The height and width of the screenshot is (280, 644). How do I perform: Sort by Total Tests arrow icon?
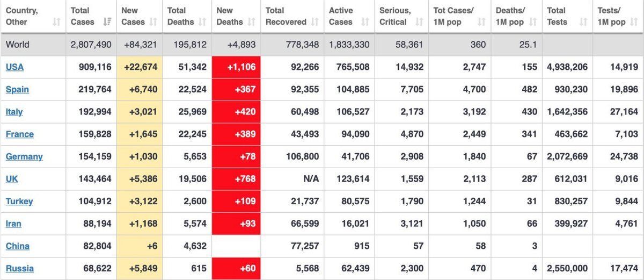(582, 22)
